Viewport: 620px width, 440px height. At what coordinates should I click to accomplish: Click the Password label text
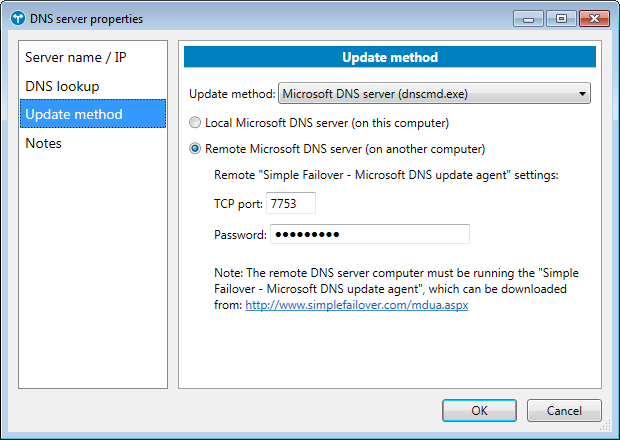(240, 235)
